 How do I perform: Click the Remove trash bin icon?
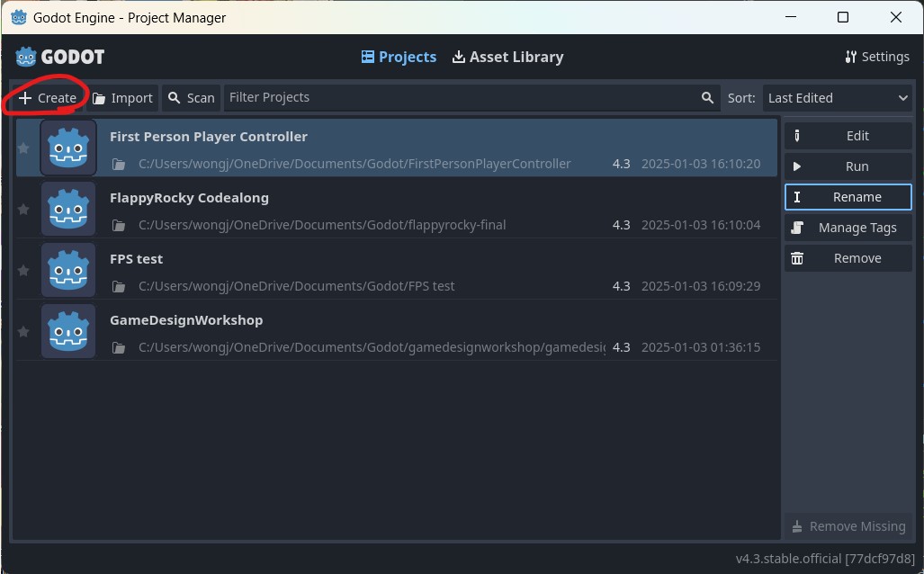[797, 258]
